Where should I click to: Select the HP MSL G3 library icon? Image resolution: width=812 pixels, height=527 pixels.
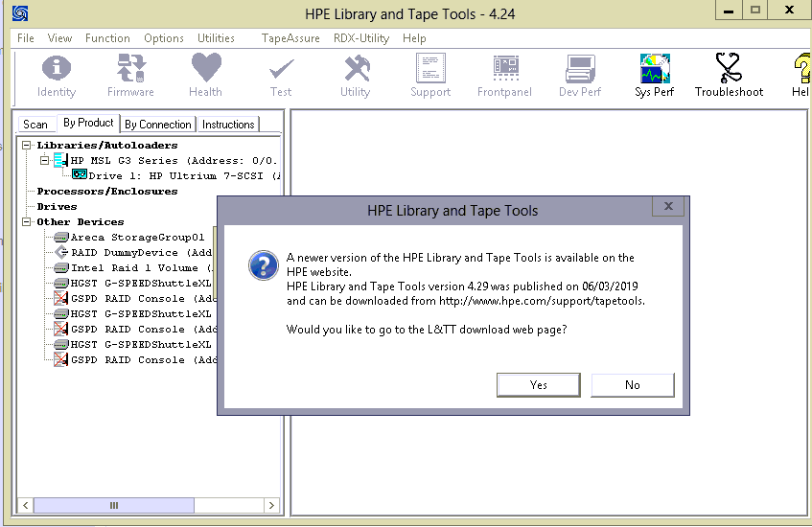[x=61, y=160]
